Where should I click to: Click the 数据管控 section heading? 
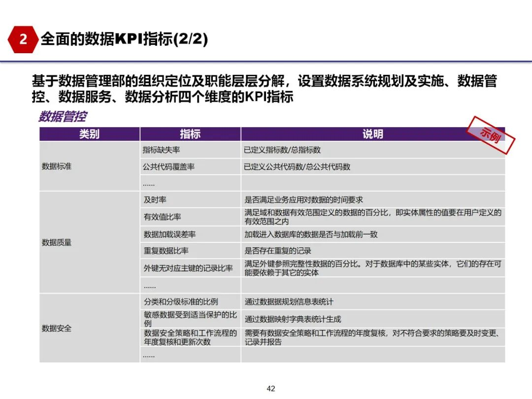63,116
